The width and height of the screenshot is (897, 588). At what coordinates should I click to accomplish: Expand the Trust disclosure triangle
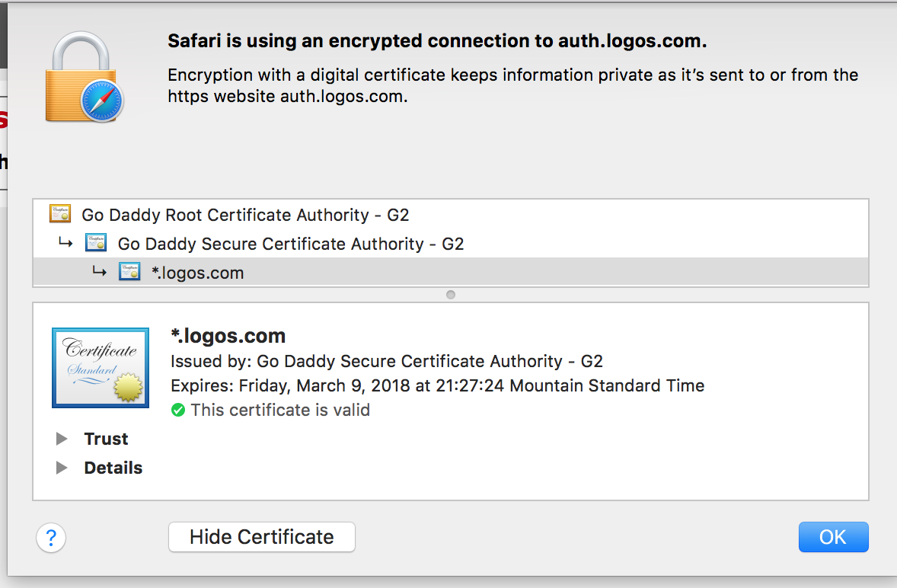pos(61,439)
